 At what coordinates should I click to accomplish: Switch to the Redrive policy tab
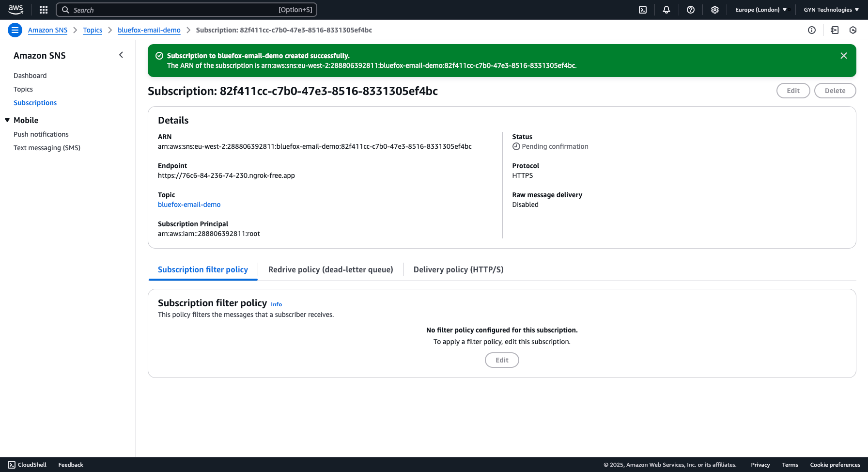(331, 269)
